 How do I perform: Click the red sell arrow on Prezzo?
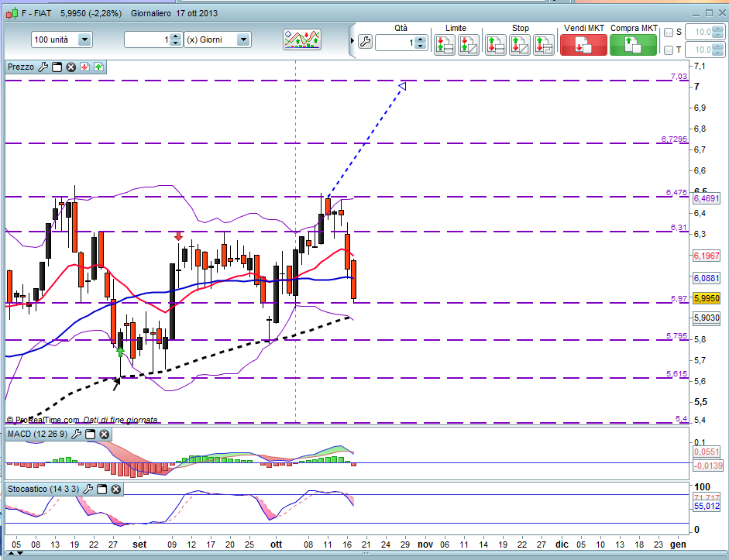click(x=84, y=67)
